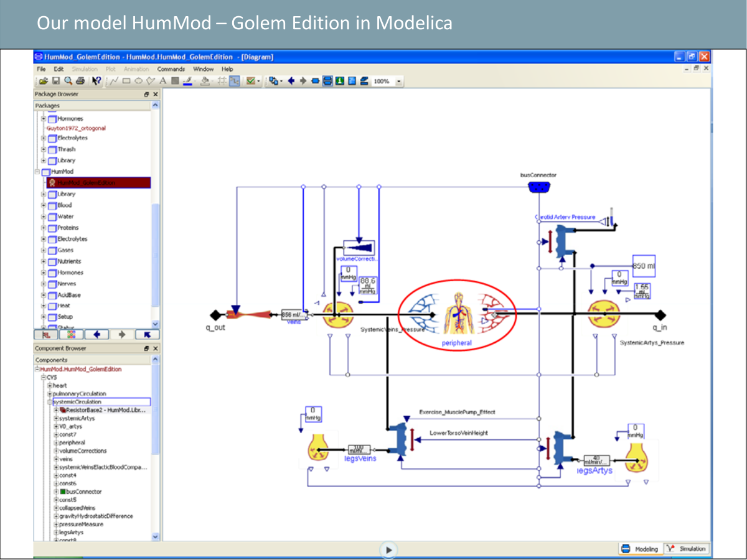Image resolution: width=747 pixels, height=560 pixels.
Task: Click the blue back arrow in toolbar
Action: pyautogui.click(x=291, y=82)
